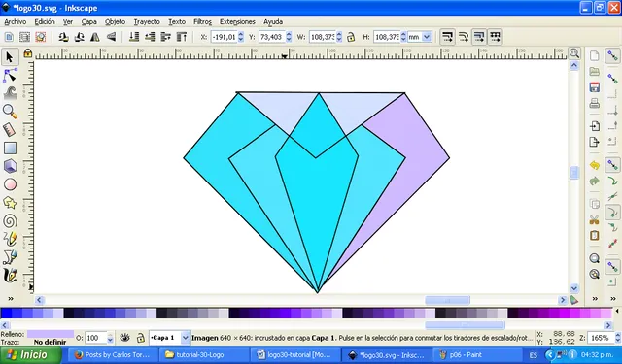
Task: Rotate selection 90° counter-clockwise
Action: (x=63, y=37)
